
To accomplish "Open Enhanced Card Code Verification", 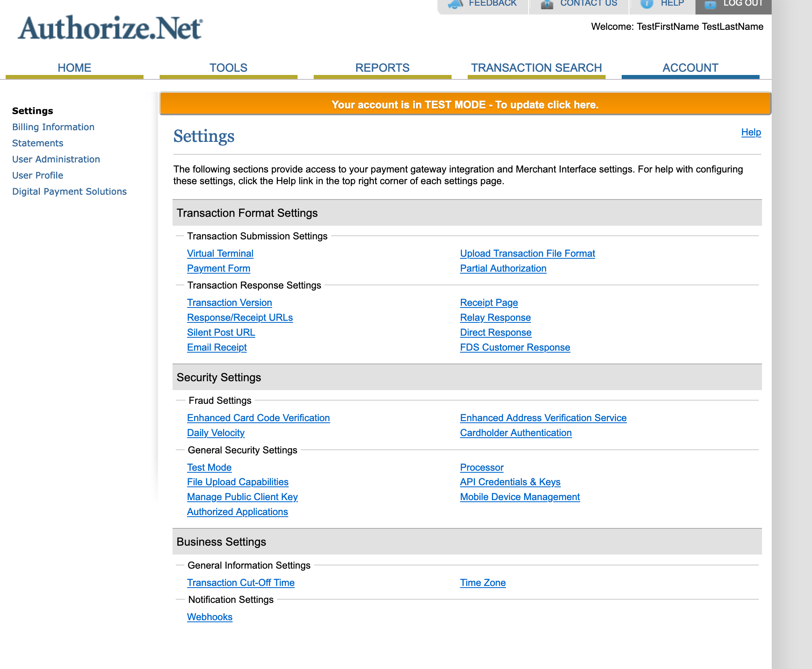I will 258,418.
